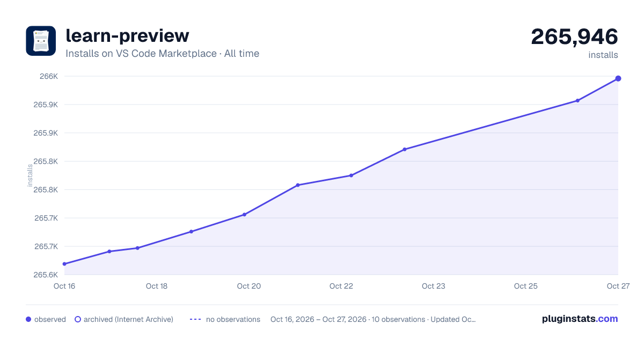The height and width of the screenshot is (338, 644).
Task: Click the 'archived (Internet Archive)' legend label
Action: [128, 319]
